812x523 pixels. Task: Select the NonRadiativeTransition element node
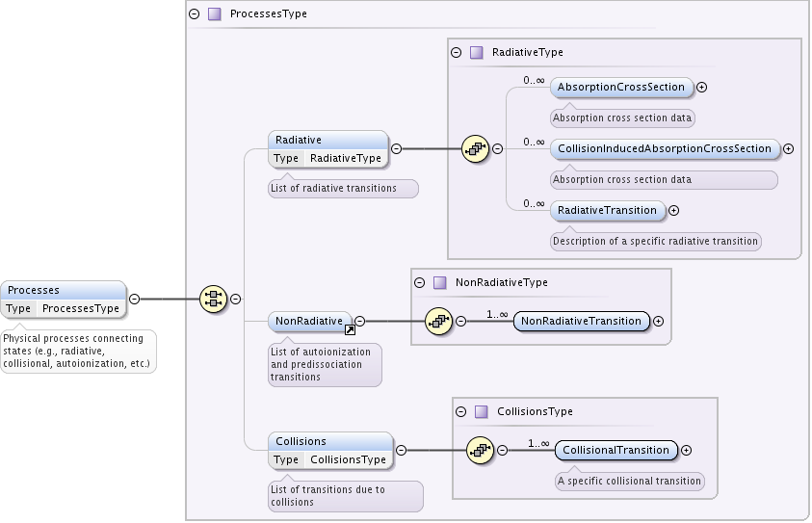tap(581, 321)
